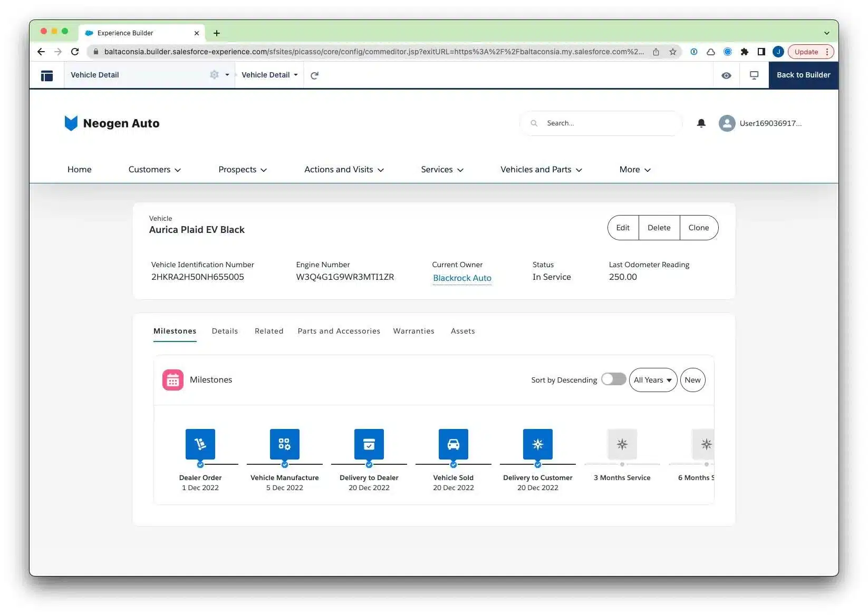
Task: Click the Dealer Order milestone icon
Action: click(x=200, y=444)
